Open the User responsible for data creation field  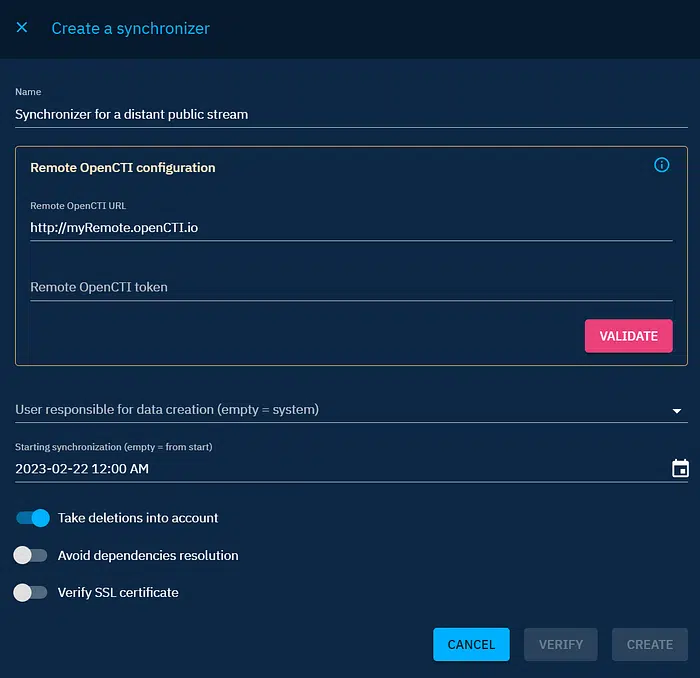pyautogui.click(x=330, y=409)
